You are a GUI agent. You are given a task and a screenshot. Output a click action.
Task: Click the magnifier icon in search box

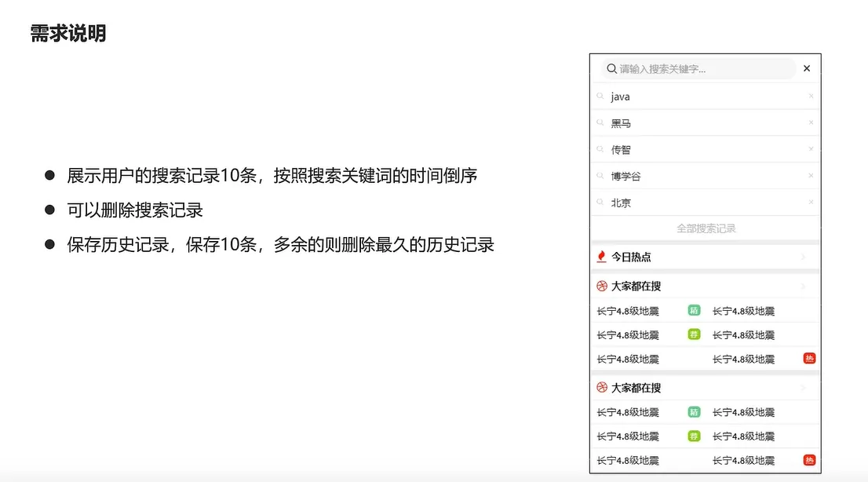611,69
